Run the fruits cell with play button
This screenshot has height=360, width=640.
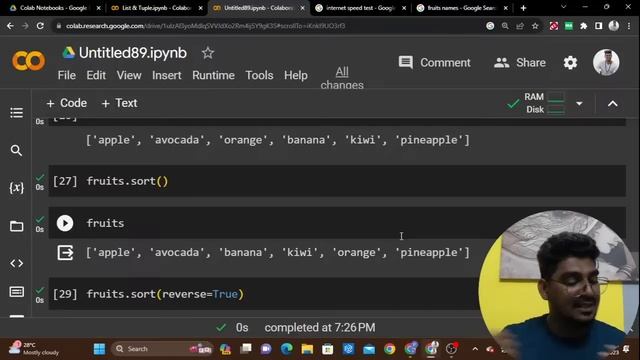coord(65,223)
